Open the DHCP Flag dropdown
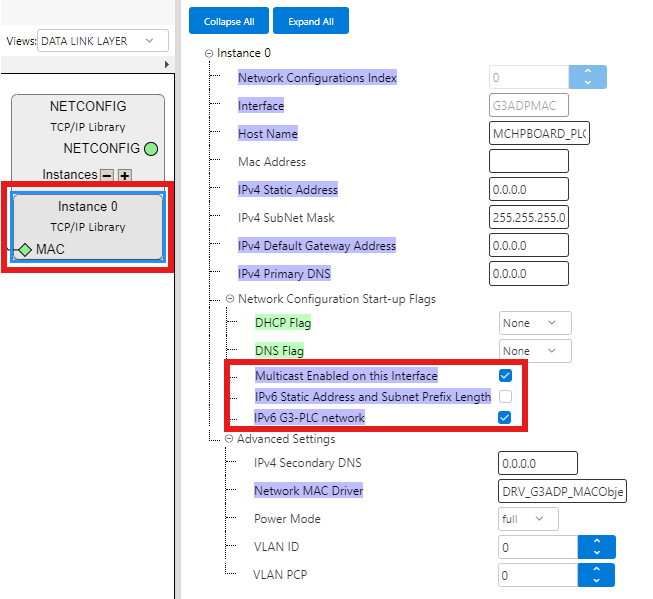Screen dimensions: 653x599 tap(535, 323)
